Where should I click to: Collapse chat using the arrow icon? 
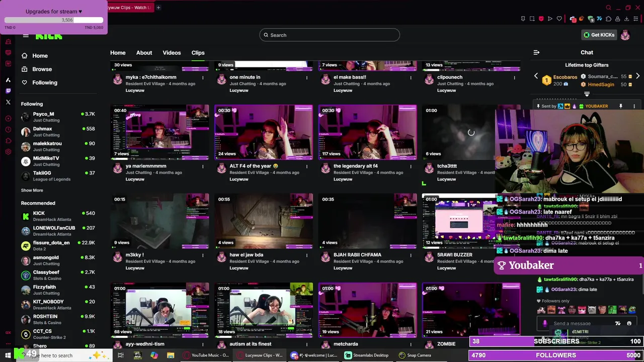click(536, 52)
